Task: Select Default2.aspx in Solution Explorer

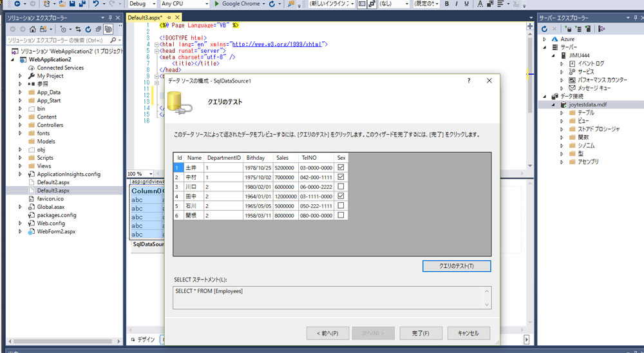Action: pyautogui.click(x=53, y=182)
